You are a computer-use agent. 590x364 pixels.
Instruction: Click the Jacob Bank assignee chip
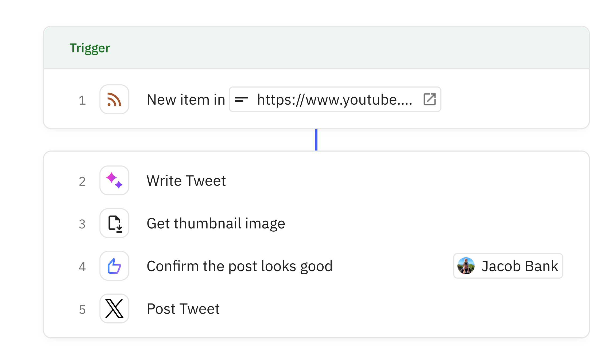(x=508, y=266)
